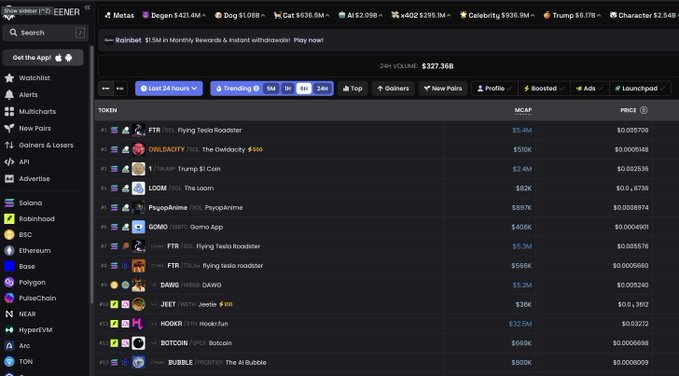
Task: Select the 5M trending timeframe
Action: (271, 88)
